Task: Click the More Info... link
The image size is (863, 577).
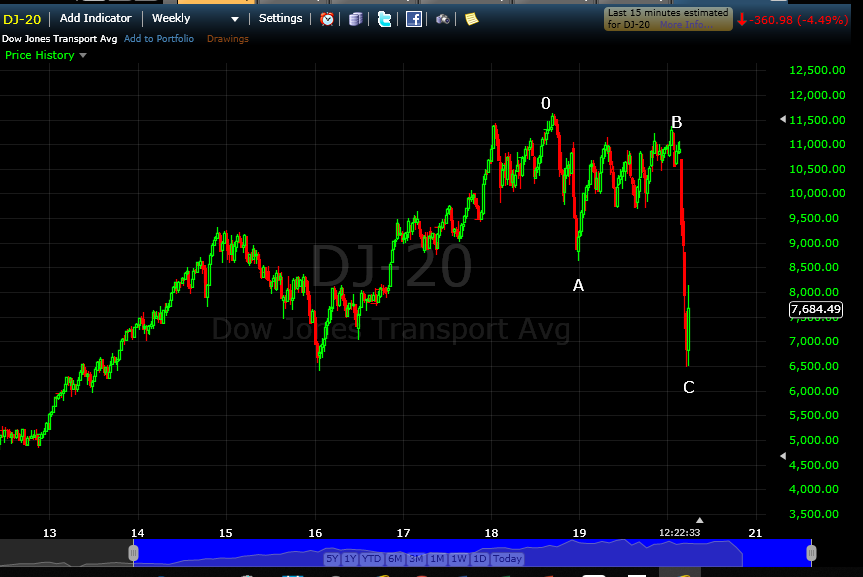Action: click(686, 25)
